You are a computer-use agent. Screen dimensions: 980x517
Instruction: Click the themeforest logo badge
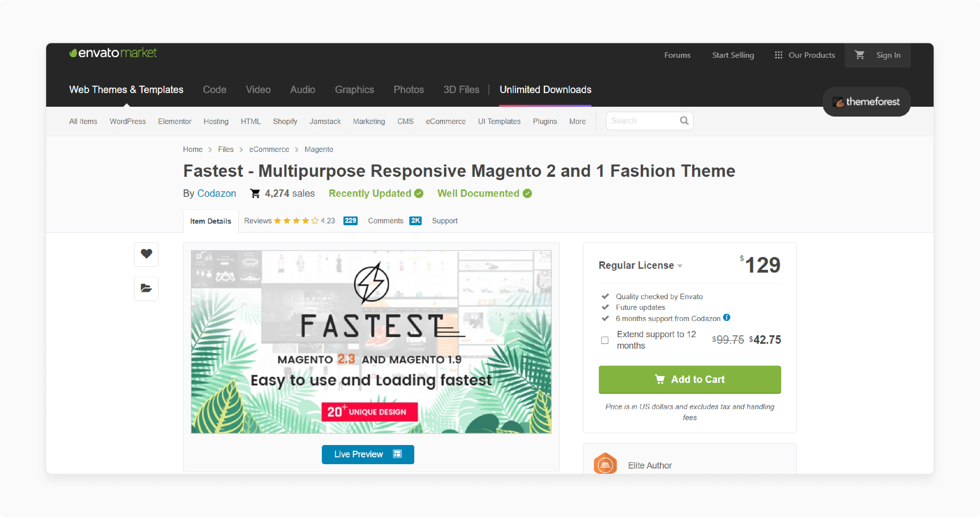click(x=866, y=102)
